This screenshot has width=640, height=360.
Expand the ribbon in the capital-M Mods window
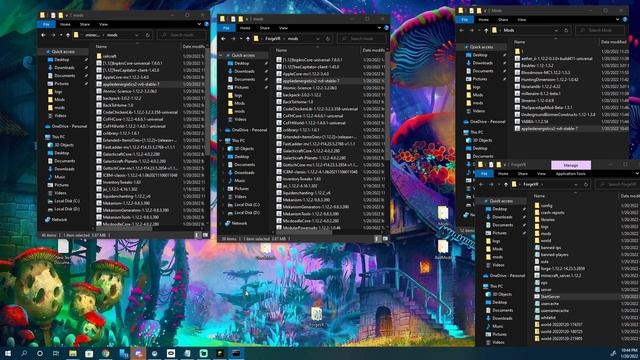(x=618, y=20)
